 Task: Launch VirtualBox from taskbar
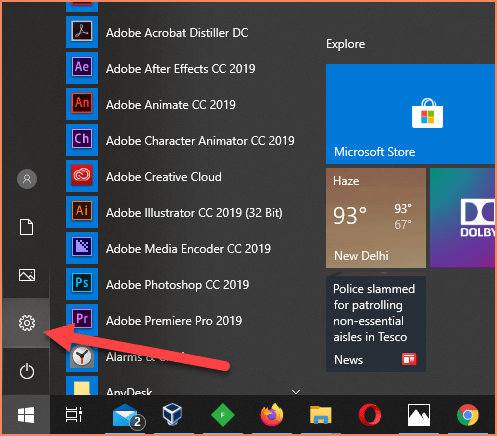(x=172, y=414)
